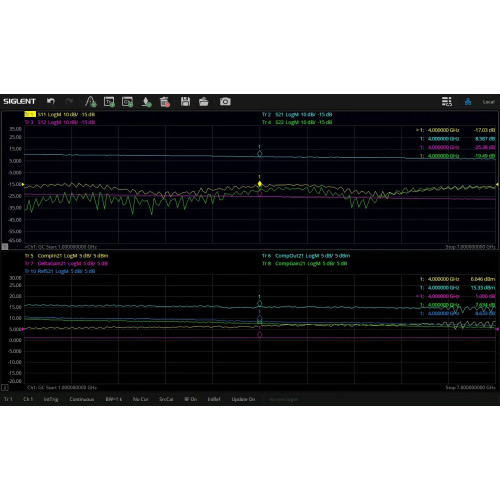Click the marker drop icon with green plus
Viewport: 500px width, 500px height.
point(146,102)
